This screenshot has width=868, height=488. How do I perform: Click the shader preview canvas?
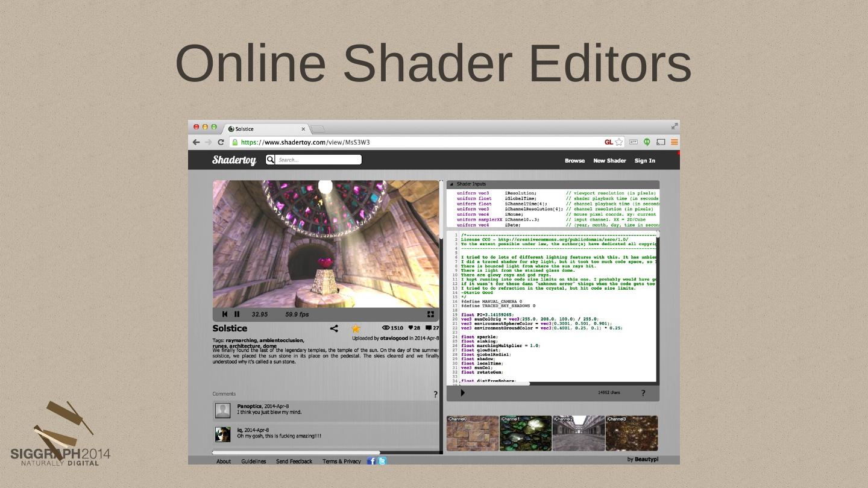click(x=326, y=244)
